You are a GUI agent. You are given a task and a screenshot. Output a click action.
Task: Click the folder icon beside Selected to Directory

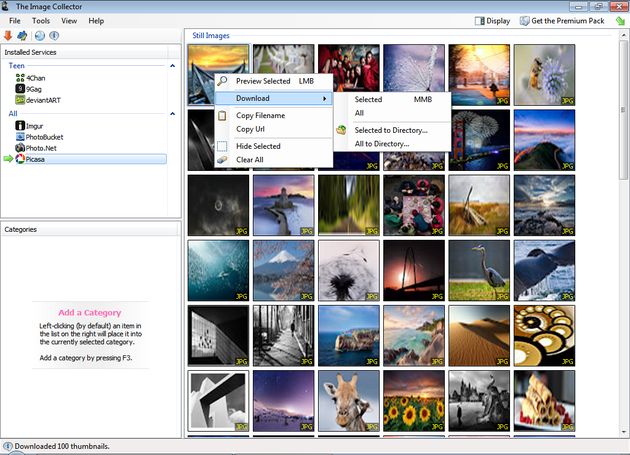click(x=341, y=130)
